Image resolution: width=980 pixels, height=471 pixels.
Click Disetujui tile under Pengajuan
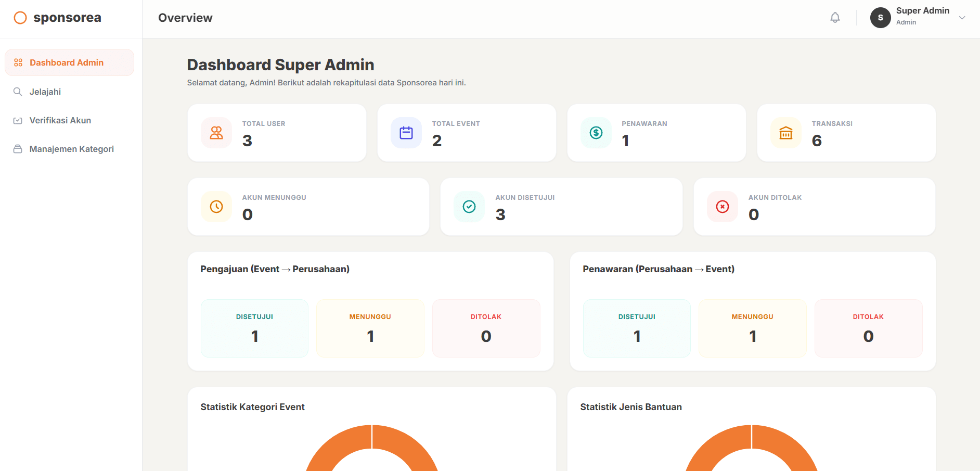click(x=255, y=328)
